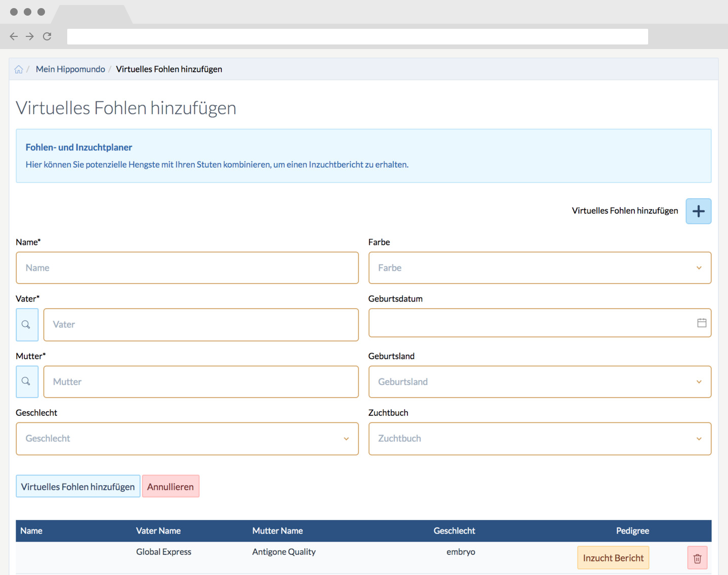Focus the Name input field
Viewport: 728px width, 575px height.
[x=187, y=268]
